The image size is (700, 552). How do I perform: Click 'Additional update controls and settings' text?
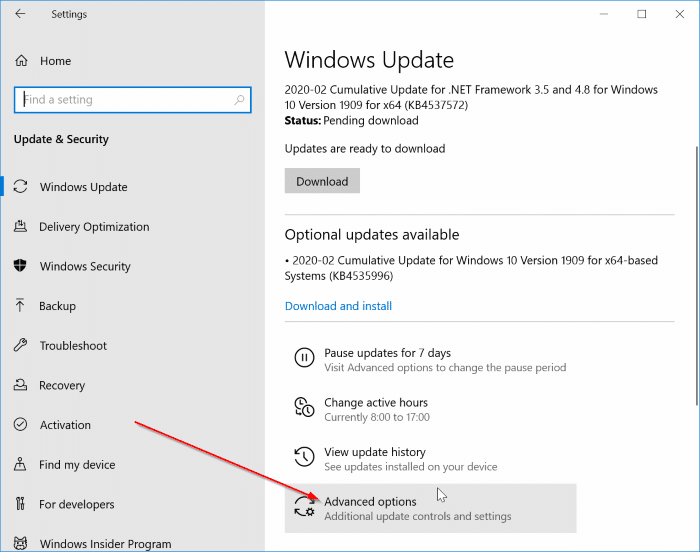(x=418, y=516)
